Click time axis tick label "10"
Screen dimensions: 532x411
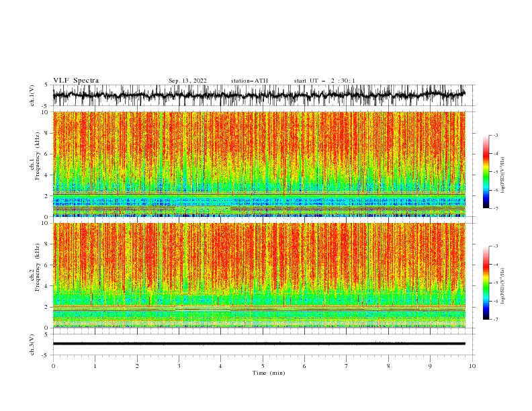(472, 366)
